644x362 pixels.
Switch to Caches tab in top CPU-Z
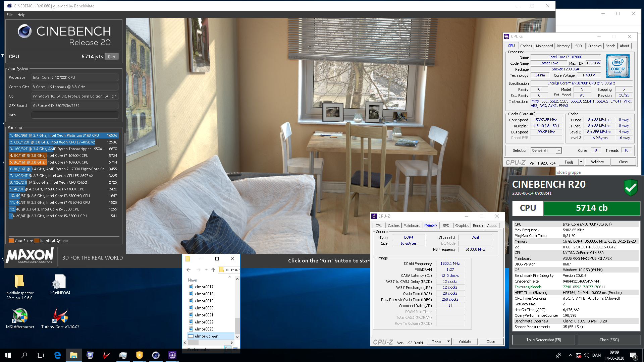point(526,46)
